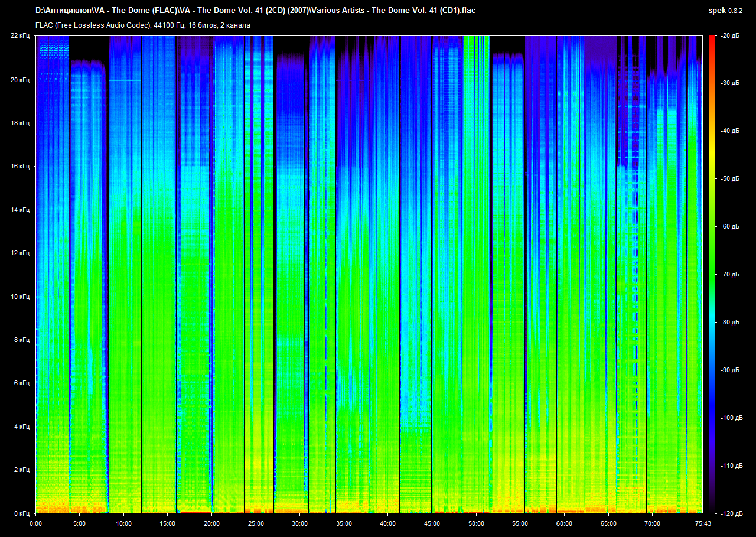Select the -120 дБ scale label

730,513
